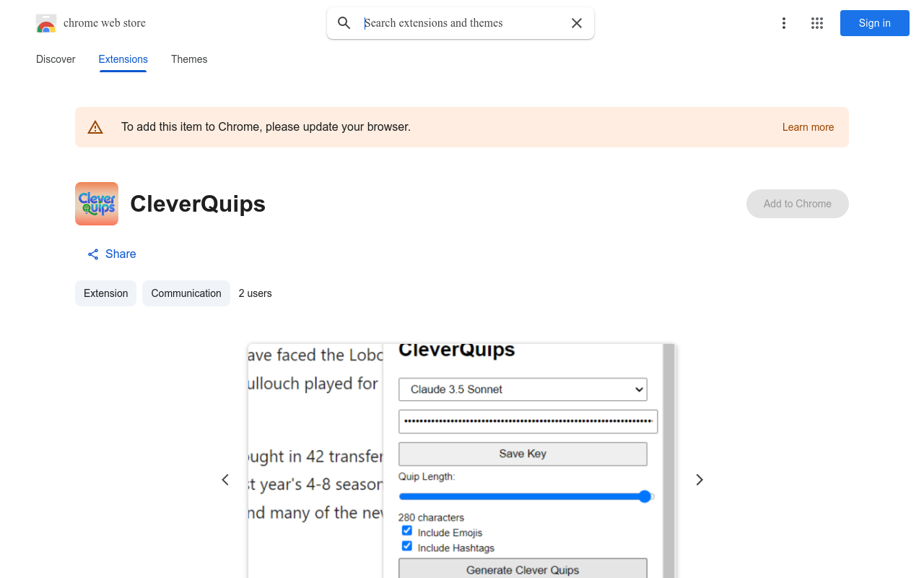
Task: Click Generate Clever Quips button
Action: tap(523, 569)
